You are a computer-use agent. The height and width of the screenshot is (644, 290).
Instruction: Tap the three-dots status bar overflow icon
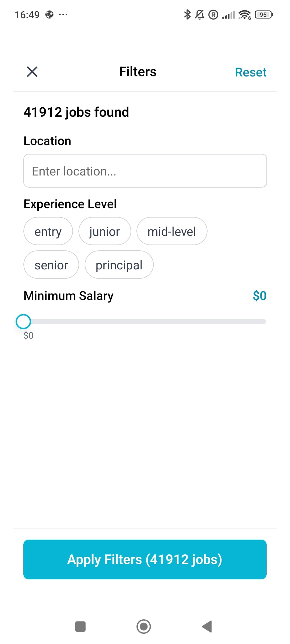pos(63,14)
